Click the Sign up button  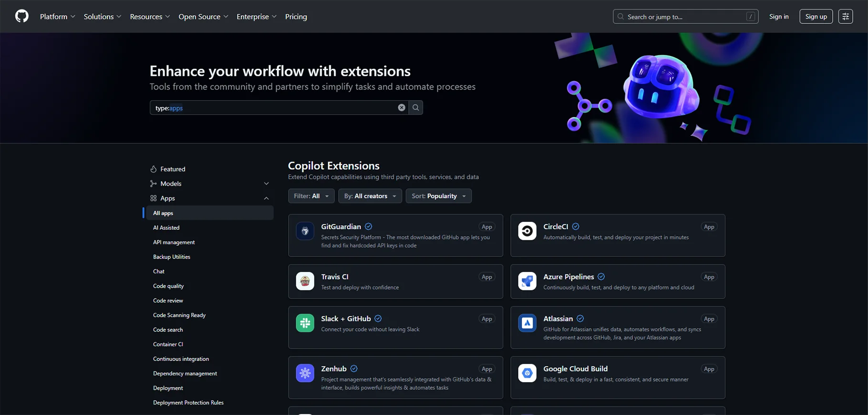(816, 17)
